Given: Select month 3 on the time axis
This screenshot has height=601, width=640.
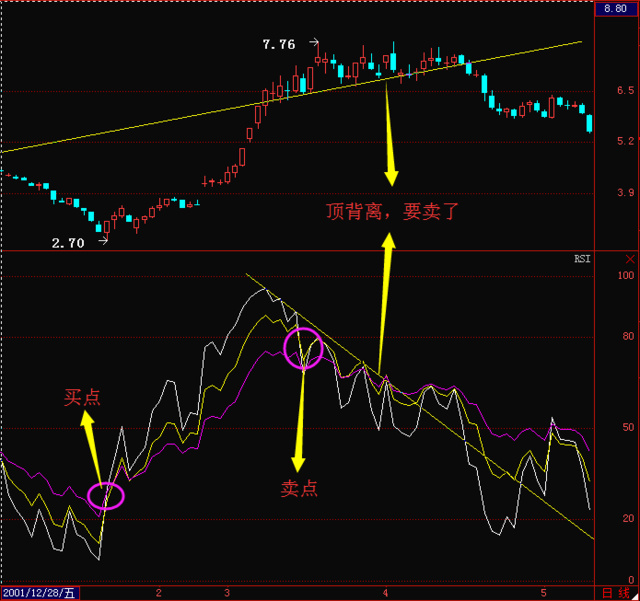Looking at the screenshot, I should pyautogui.click(x=227, y=593).
